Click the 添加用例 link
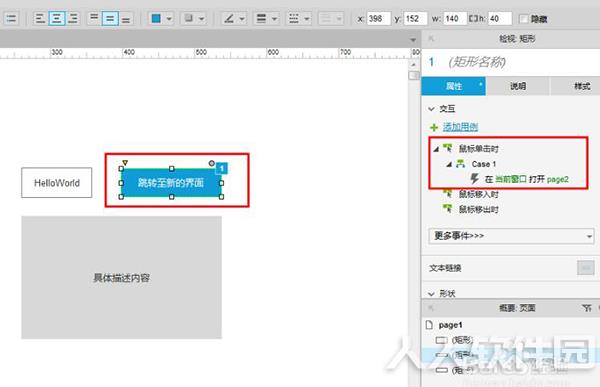 [x=460, y=127]
